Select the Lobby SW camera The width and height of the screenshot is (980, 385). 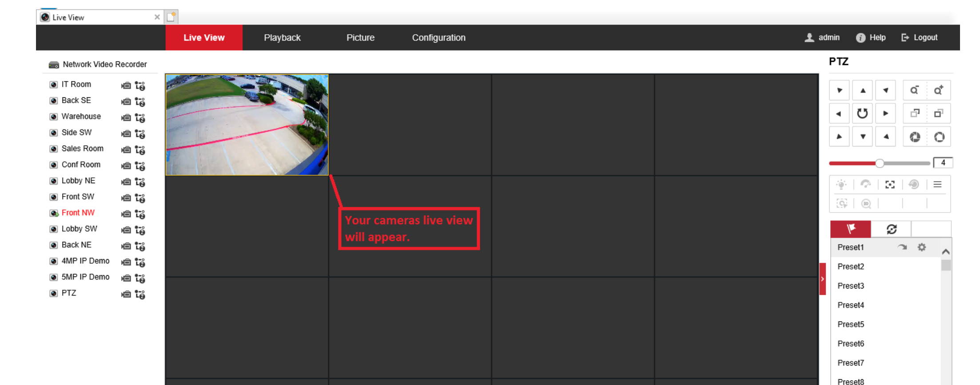coord(79,229)
